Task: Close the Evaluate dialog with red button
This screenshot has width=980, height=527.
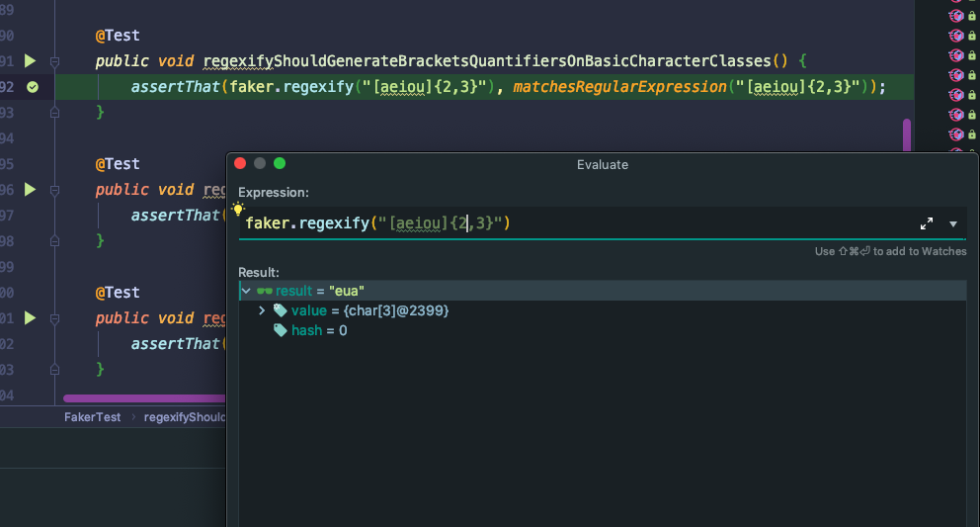Action: tap(240, 164)
